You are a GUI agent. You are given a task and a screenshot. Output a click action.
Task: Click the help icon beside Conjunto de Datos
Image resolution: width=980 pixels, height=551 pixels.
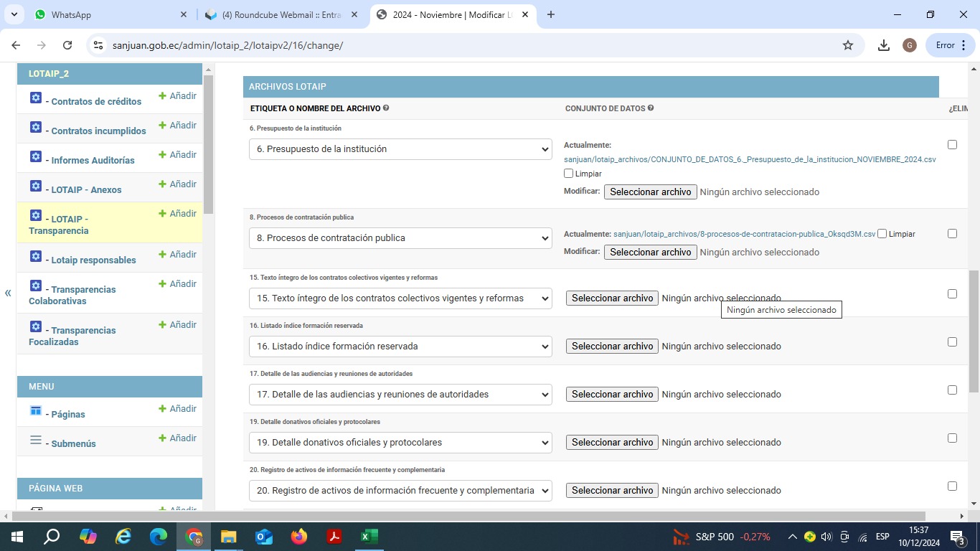tap(651, 108)
